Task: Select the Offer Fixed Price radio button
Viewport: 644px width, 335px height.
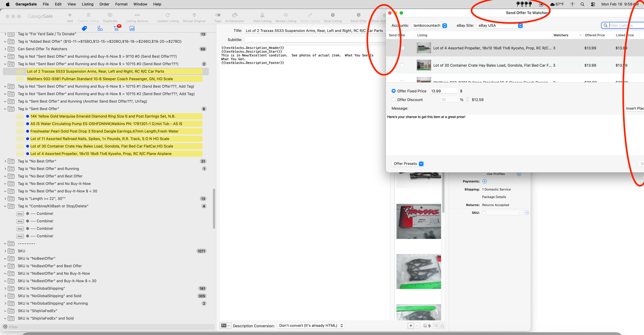Action: tap(393, 91)
